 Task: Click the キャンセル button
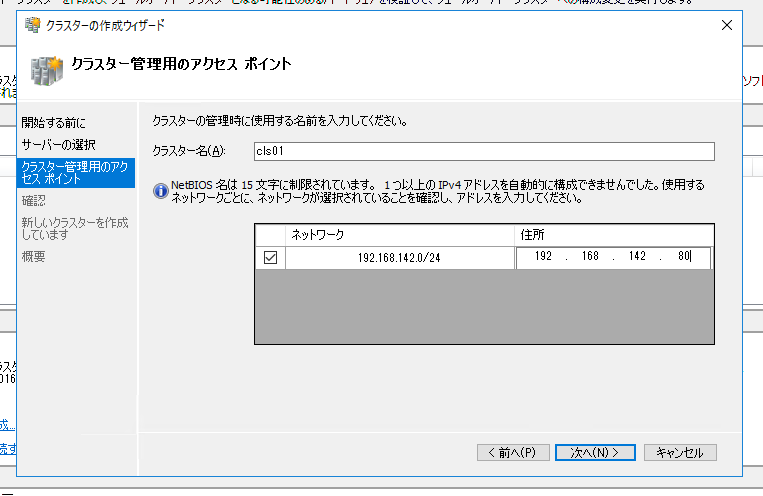[x=680, y=452]
